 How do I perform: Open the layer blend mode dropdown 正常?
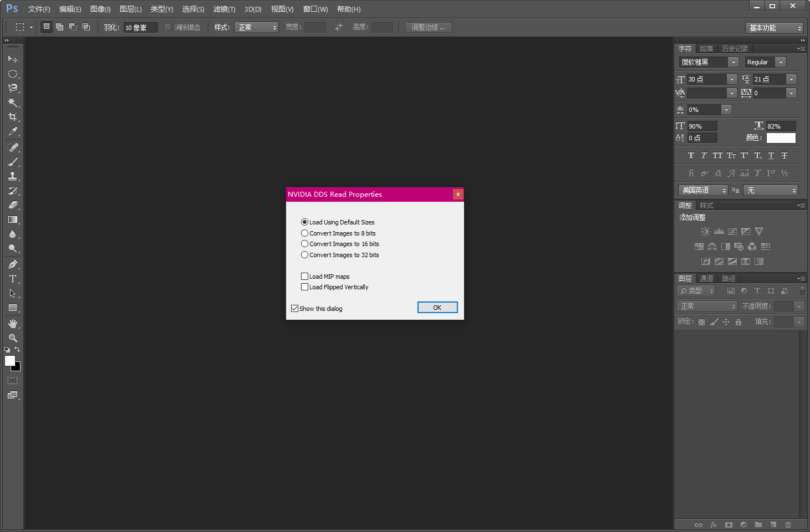pyautogui.click(x=707, y=306)
